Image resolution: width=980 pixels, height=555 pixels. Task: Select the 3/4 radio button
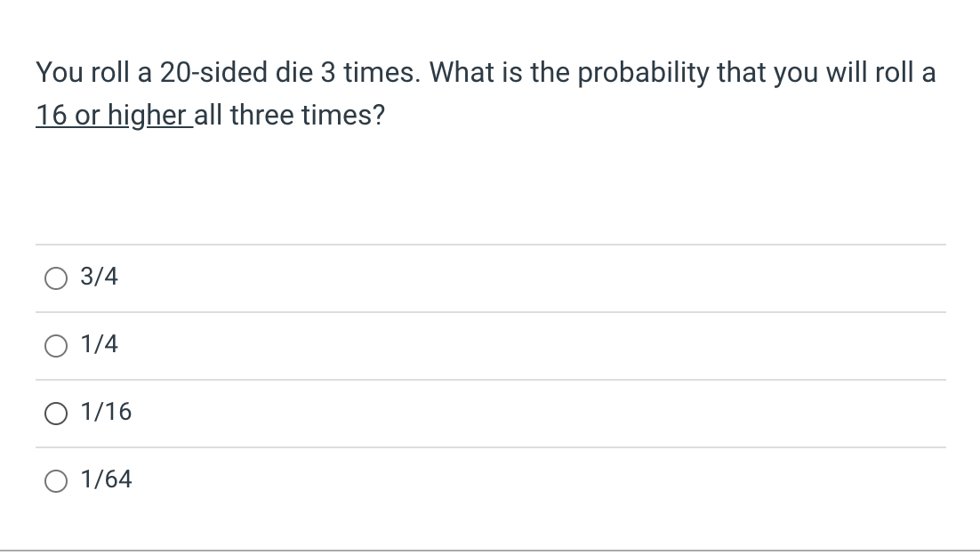56,278
